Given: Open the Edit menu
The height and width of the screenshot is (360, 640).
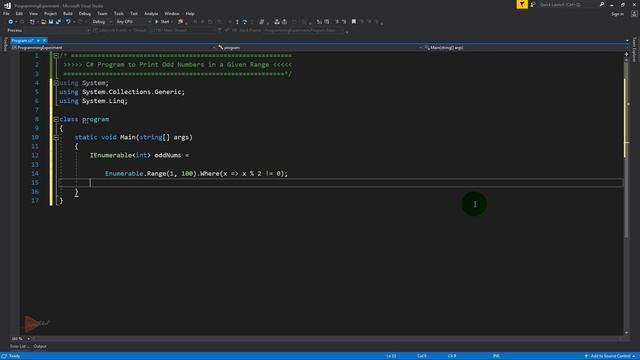Looking at the screenshot, I should point(19,13).
